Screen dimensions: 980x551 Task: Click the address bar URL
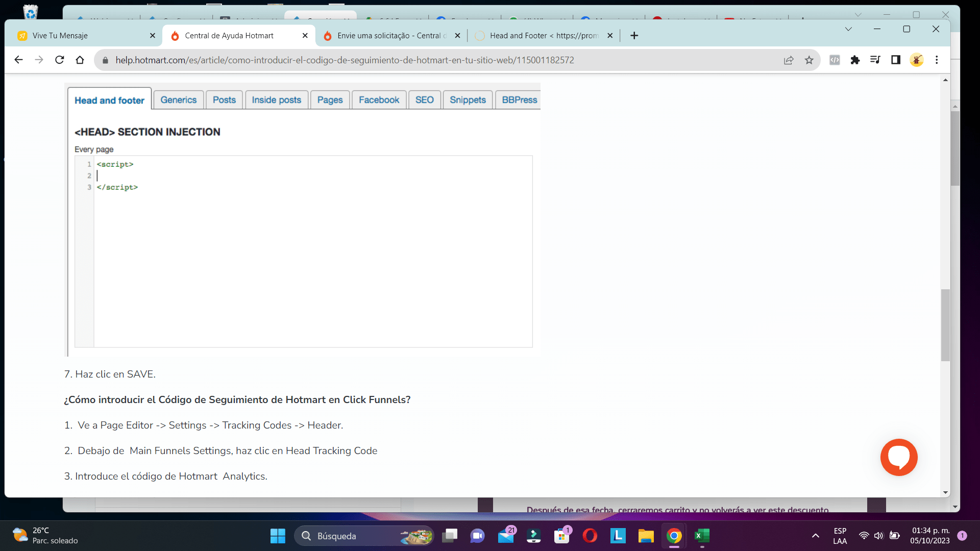tap(345, 60)
